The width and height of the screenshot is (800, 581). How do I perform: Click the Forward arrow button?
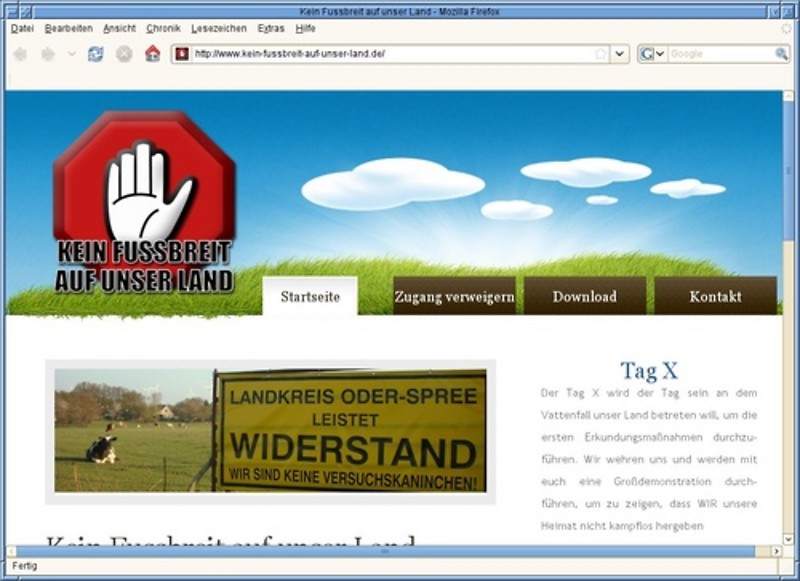[48, 54]
